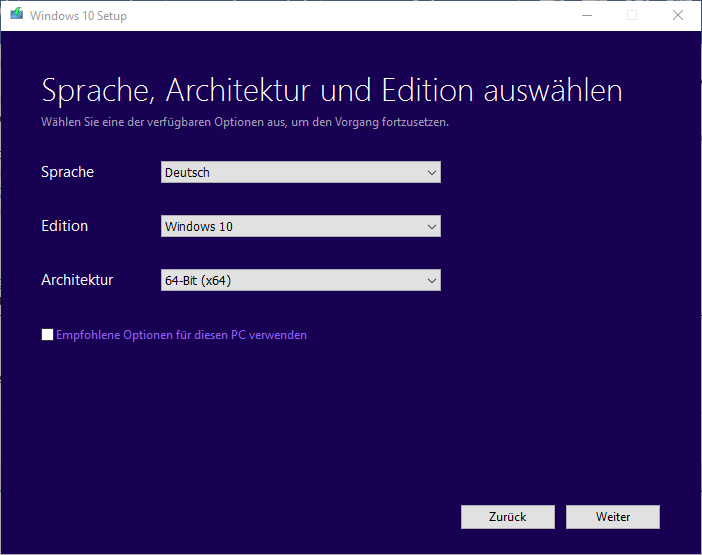The image size is (702, 555).
Task: Minimize the Windows 10 Setup window
Action: 587,16
